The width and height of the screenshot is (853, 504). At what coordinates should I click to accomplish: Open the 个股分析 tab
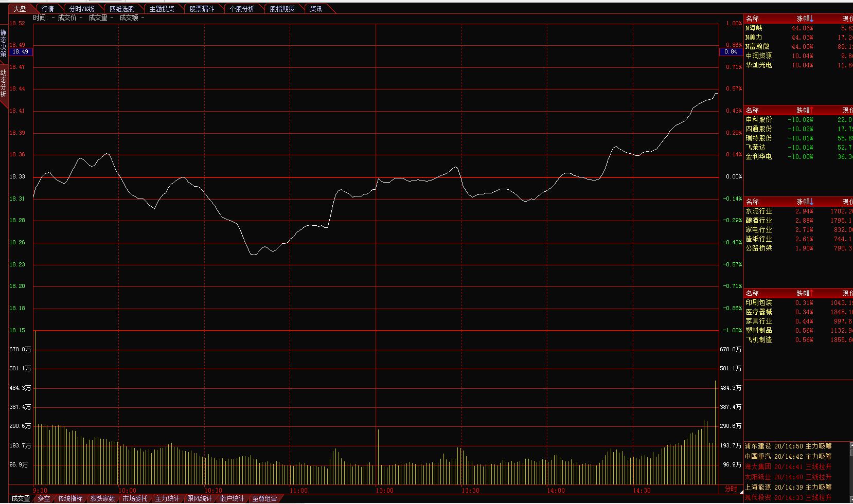click(242, 9)
